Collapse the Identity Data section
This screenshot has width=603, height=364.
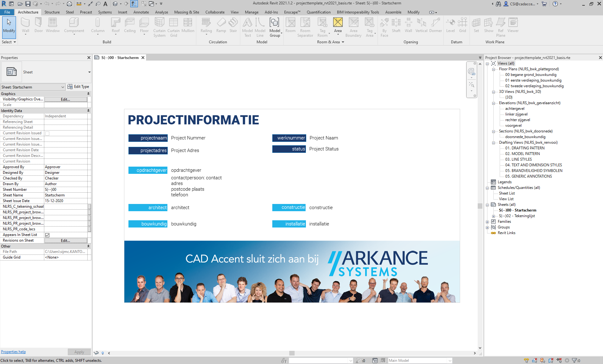point(88,111)
